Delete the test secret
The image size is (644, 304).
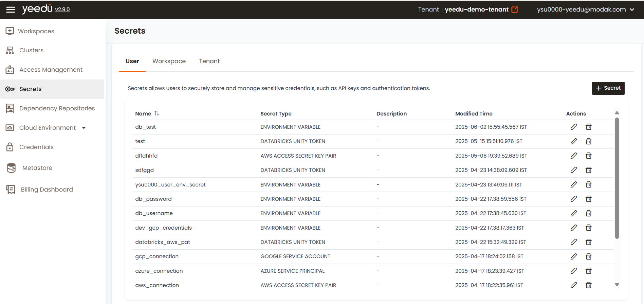point(589,141)
